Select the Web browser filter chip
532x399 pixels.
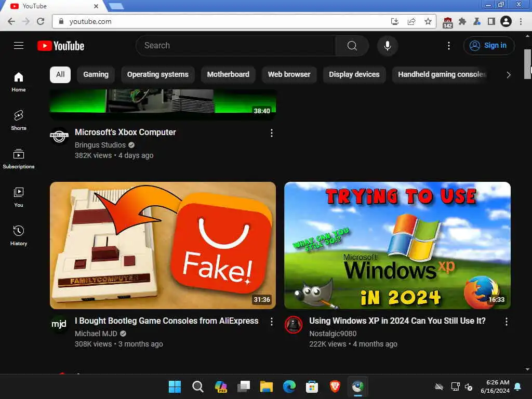[289, 75]
